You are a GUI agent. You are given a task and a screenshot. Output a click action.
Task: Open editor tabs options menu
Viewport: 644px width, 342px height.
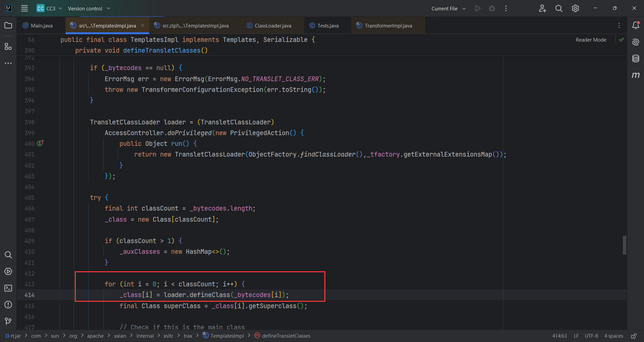pos(619,25)
